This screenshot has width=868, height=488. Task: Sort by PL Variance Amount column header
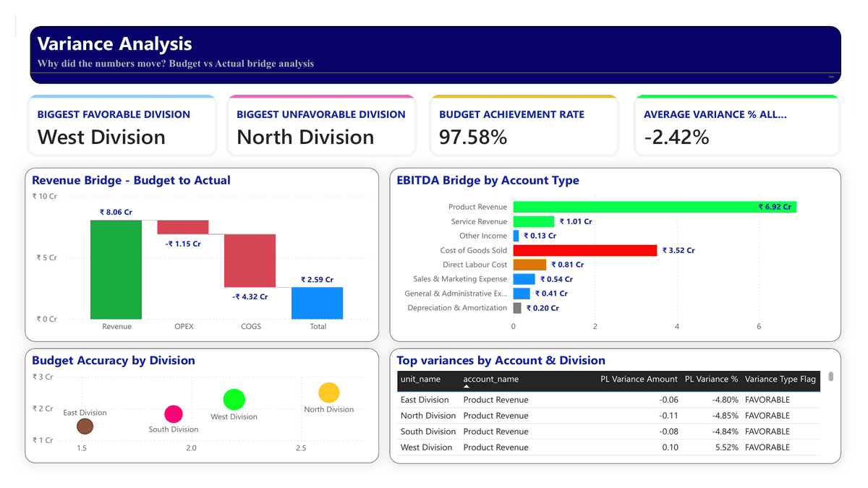point(639,379)
